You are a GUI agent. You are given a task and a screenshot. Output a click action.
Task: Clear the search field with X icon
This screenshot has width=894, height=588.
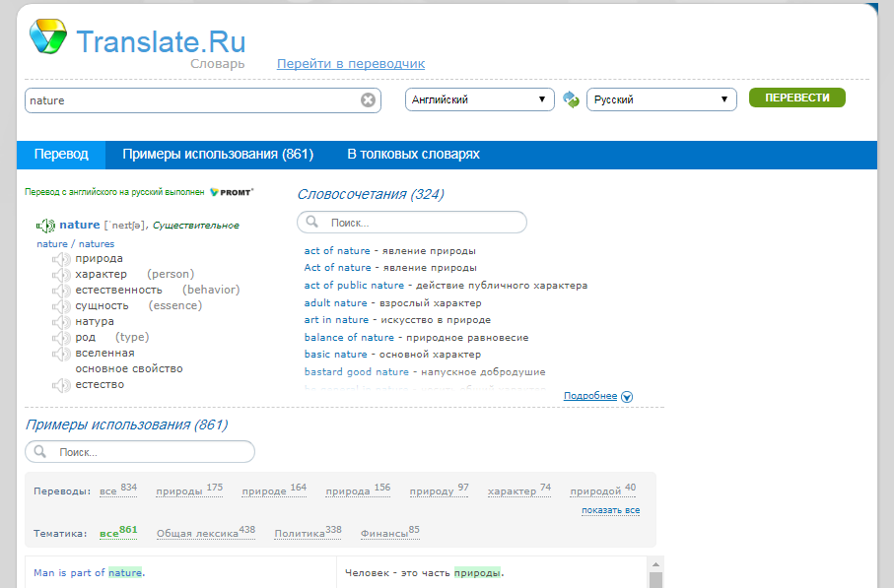point(368,99)
